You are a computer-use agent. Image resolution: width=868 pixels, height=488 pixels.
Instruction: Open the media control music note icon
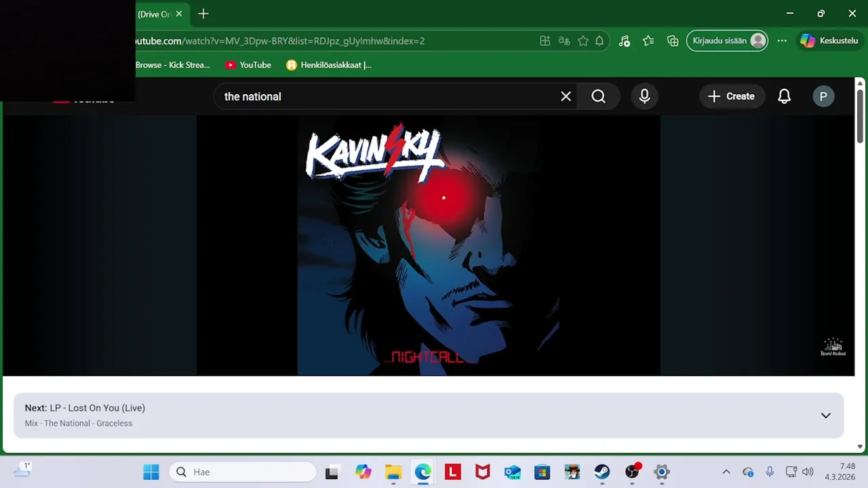point(625,41)
